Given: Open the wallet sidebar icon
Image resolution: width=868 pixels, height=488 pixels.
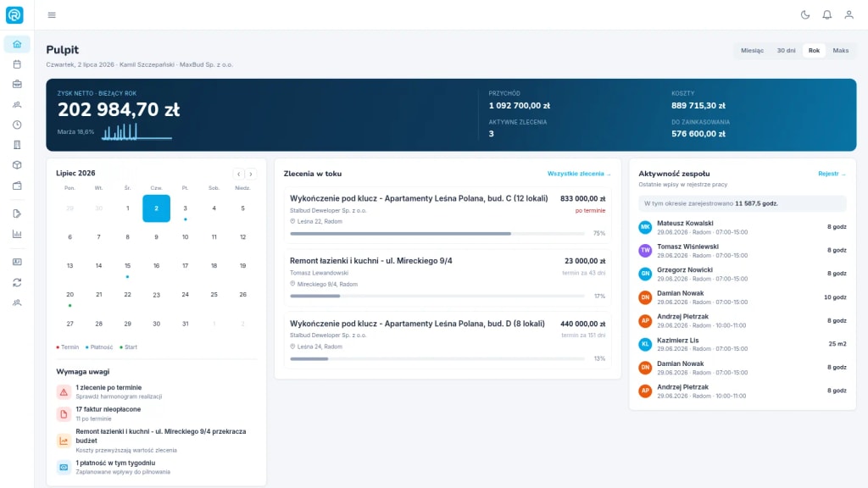Looking at the screenshot, I should (17, 186).
